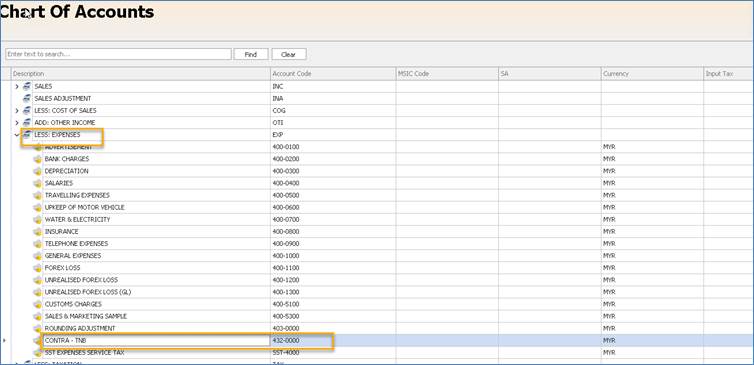754x365 pixels.
Task: Click account code 400-1000
Action: [286, 256]
